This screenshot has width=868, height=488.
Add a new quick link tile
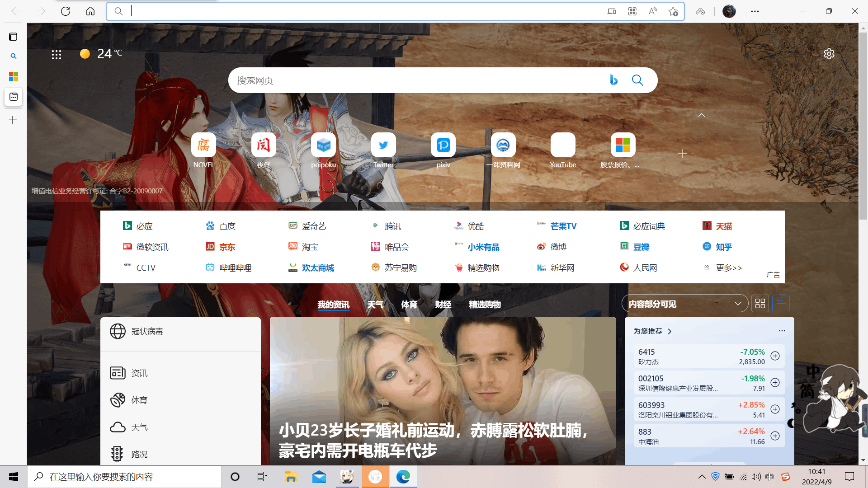[683, 154]
